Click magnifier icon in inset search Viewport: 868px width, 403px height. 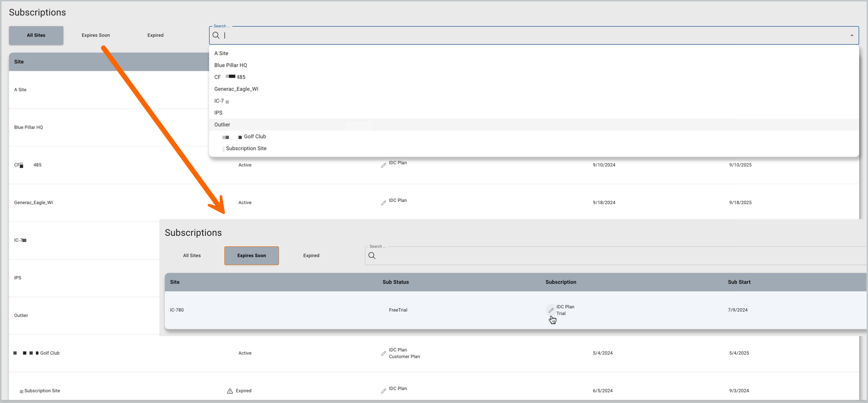pyautogui.click(x=372, y=256)
